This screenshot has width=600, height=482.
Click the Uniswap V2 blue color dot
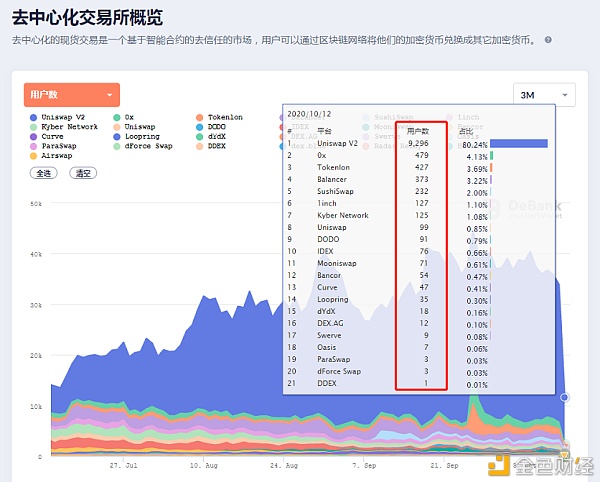(33, 117)
